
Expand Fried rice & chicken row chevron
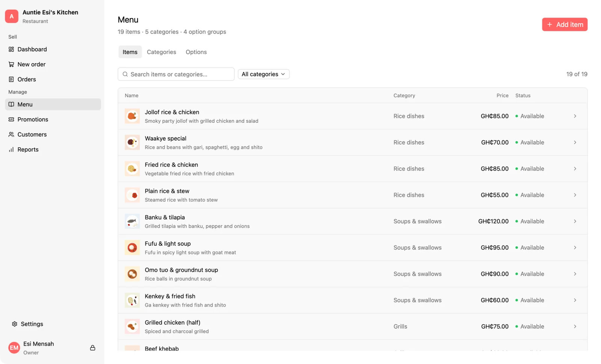coord(575,169)
